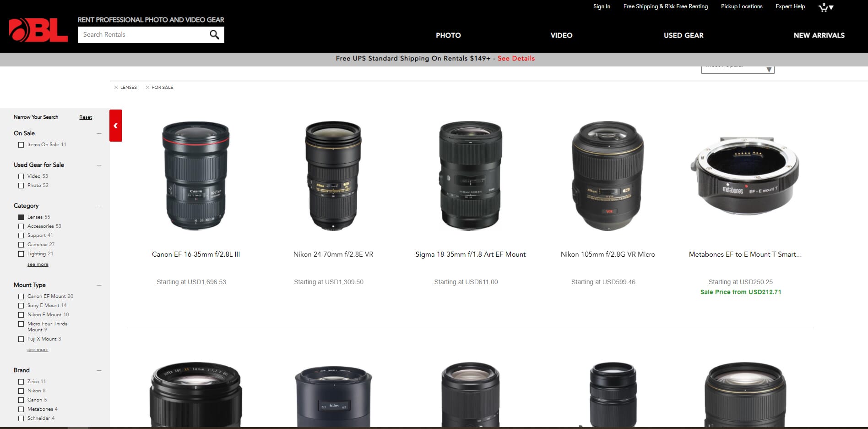This screenshot has width=868, height=429.
Task: Click the Starting at USD1,696.53 price
Action: point(191,282)
